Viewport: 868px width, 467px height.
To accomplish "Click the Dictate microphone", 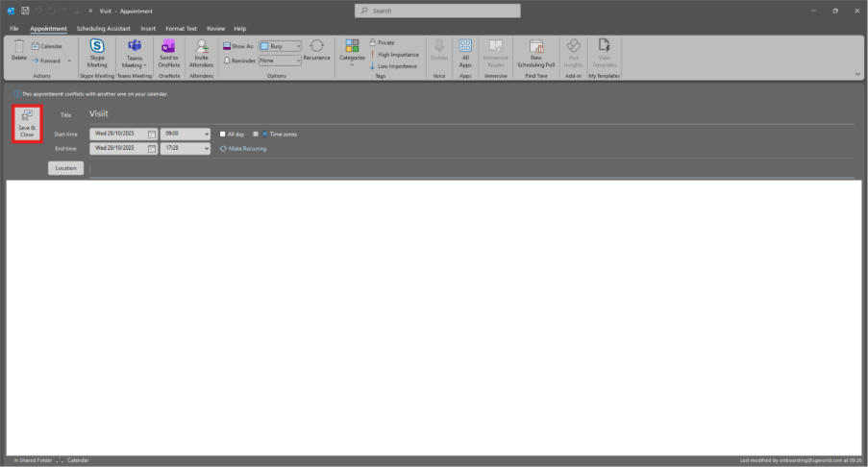I will coord(439,50).
